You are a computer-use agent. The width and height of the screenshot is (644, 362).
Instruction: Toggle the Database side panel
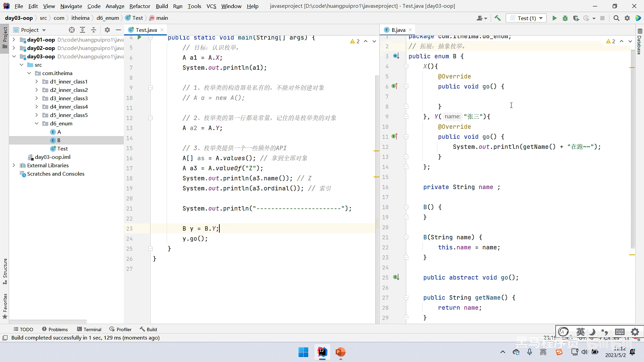[639, 42]
